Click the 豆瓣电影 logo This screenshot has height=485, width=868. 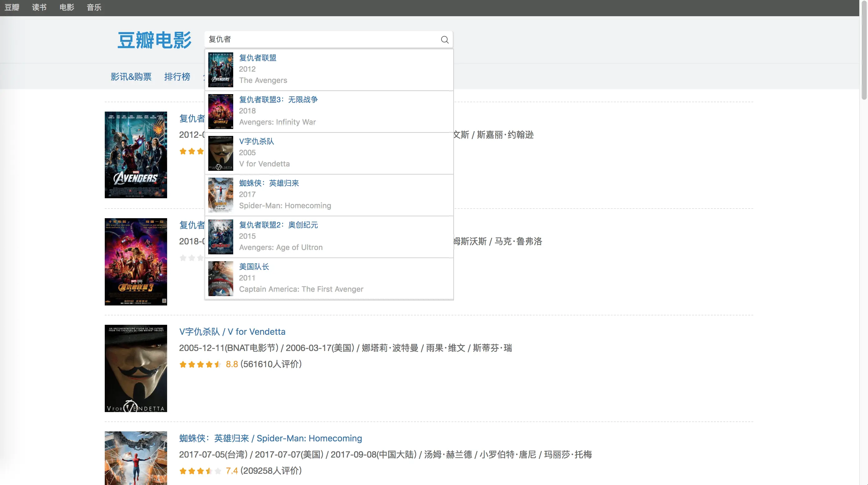coord(154,40)
